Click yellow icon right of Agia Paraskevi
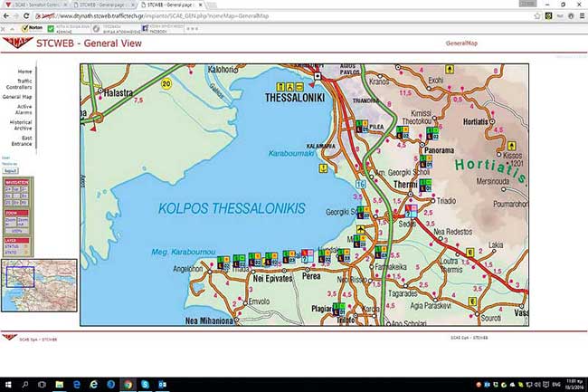 click(x=472, y=301)
